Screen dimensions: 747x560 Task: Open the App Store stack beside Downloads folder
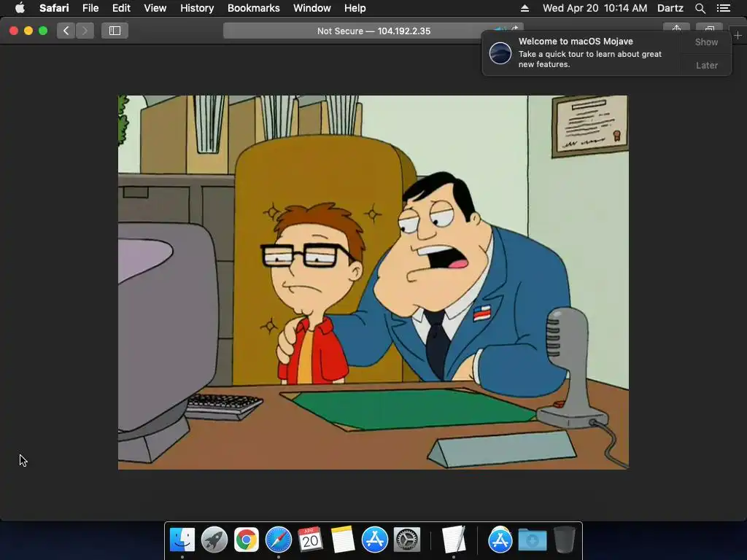tap(500, 540)
